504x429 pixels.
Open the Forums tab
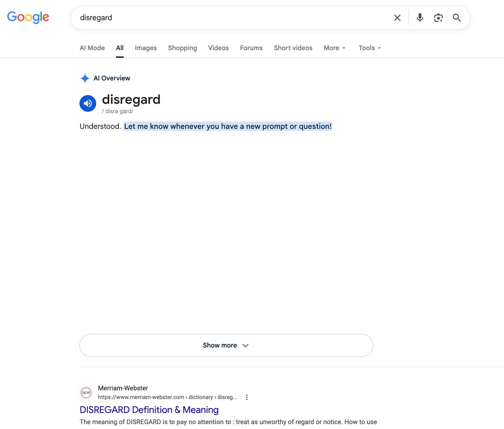click(251, 48)
